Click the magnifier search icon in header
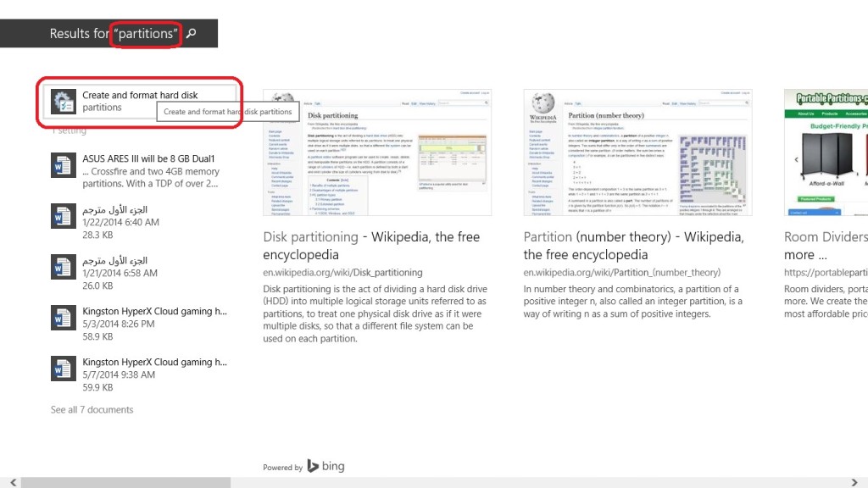Screen dimensions: 868x488 click(x=192, y=34)
